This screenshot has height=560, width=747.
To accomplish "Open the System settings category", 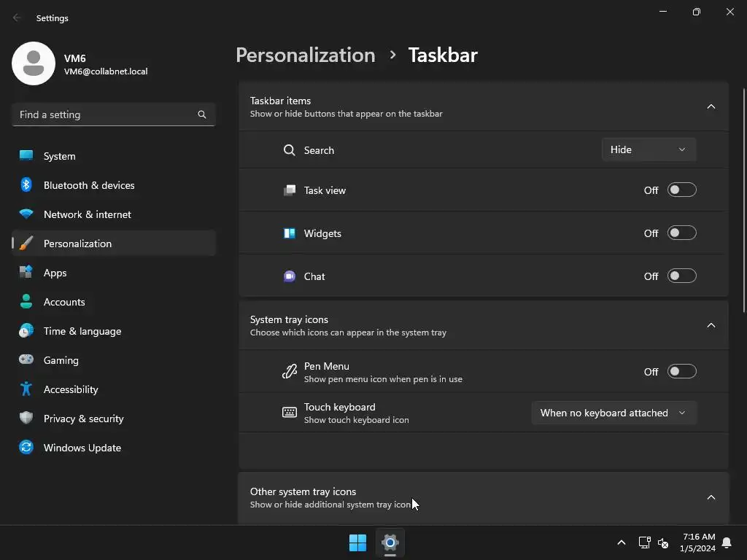I will point(60,156).
